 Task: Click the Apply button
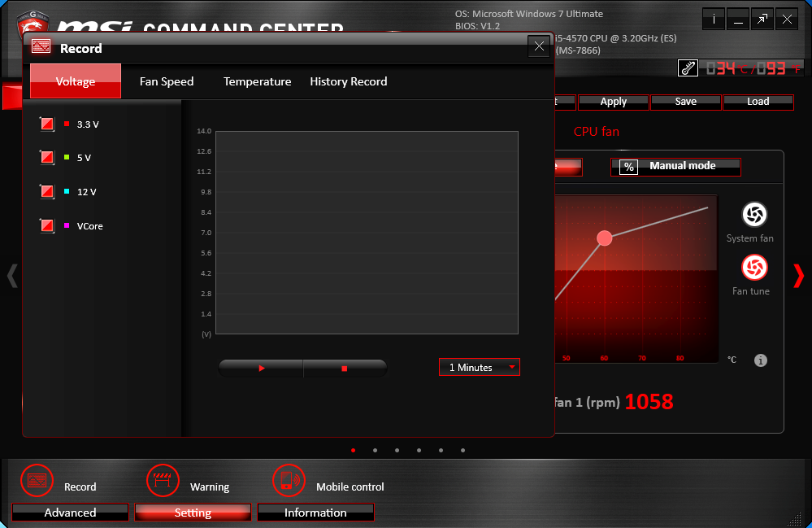613,102
